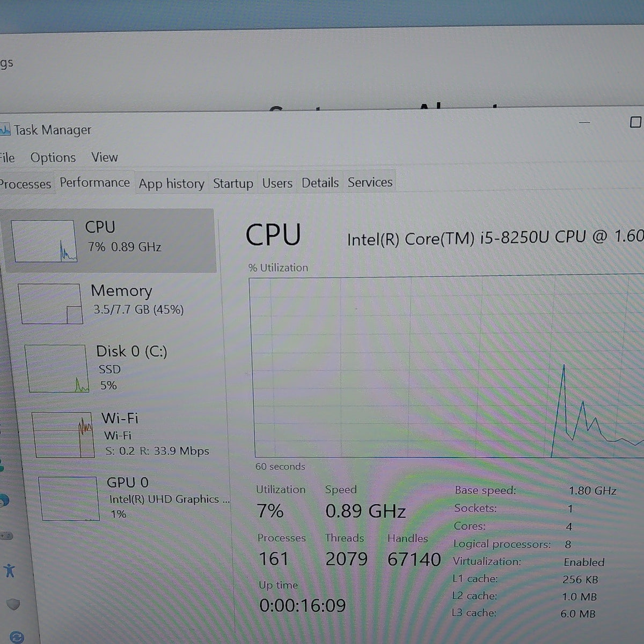
Task: Click the L1 cache 256 KB value
Action: click(x=580, y=580)
